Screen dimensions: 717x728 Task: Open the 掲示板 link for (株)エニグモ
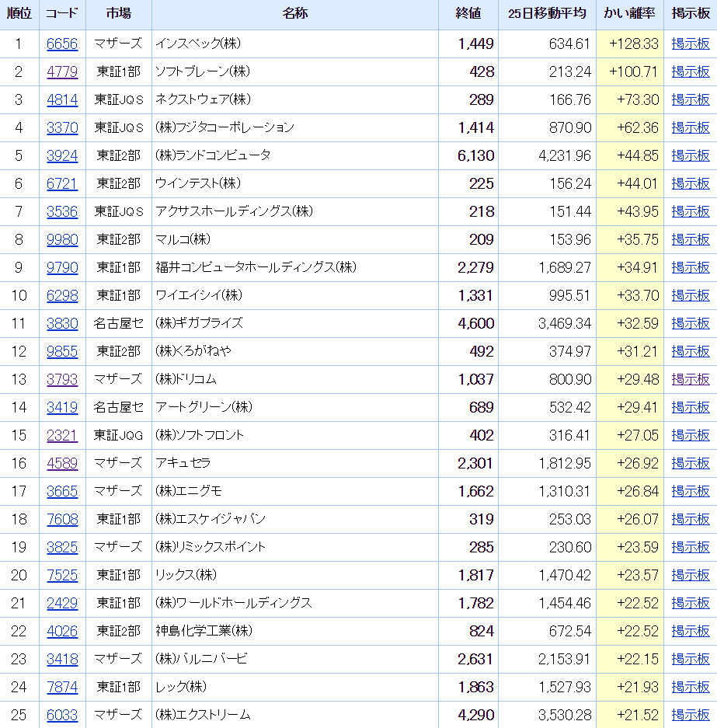pos(691,491)
